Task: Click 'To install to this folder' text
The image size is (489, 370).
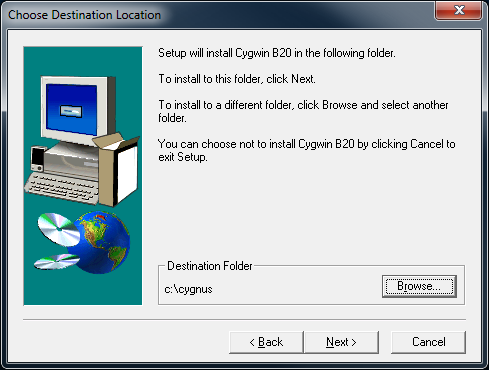Action: click(x=237, y=79)
